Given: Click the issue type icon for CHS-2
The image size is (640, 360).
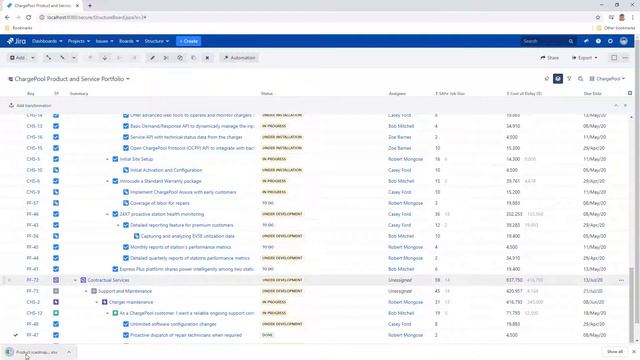Looking at the screenshot, I should [x=56, y=302].
